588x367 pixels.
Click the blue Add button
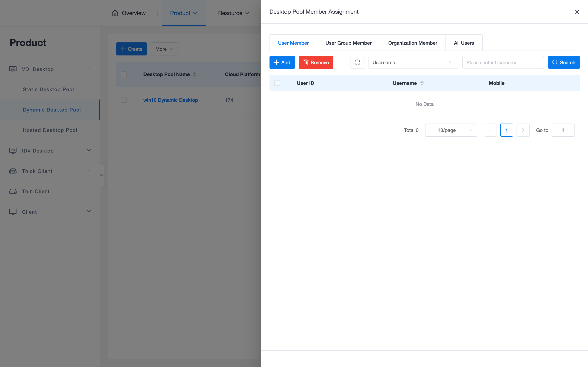click(282, 62)
